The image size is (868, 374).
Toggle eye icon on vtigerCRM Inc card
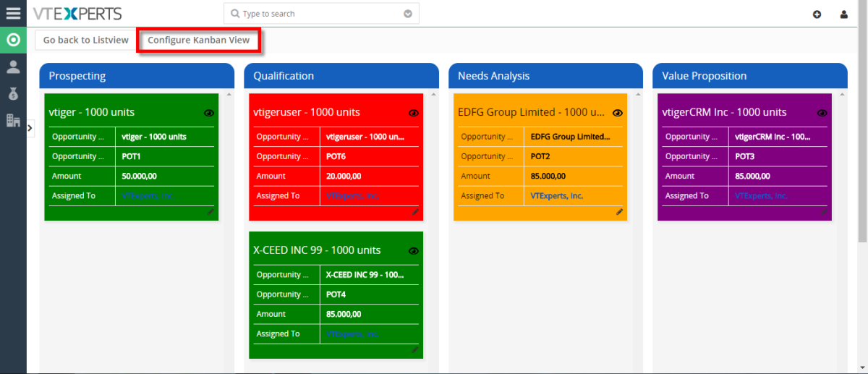point(822,113)
